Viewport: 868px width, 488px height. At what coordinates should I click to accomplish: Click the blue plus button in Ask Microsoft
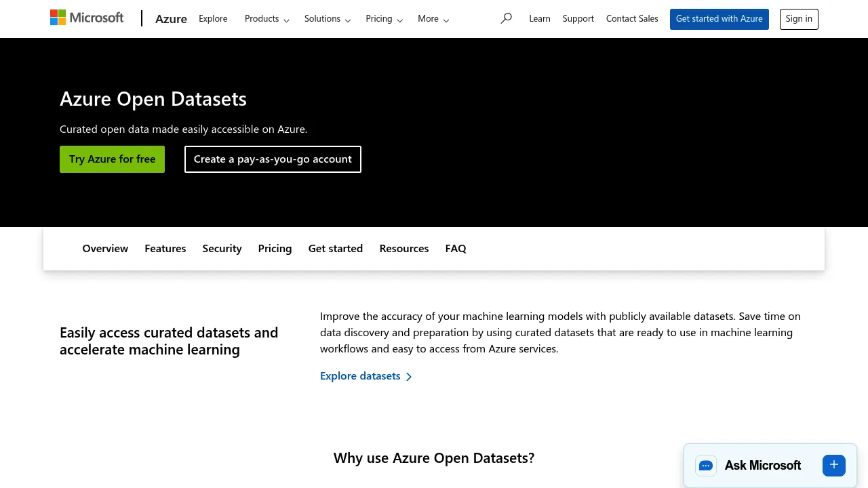click(x=834, y=465)
